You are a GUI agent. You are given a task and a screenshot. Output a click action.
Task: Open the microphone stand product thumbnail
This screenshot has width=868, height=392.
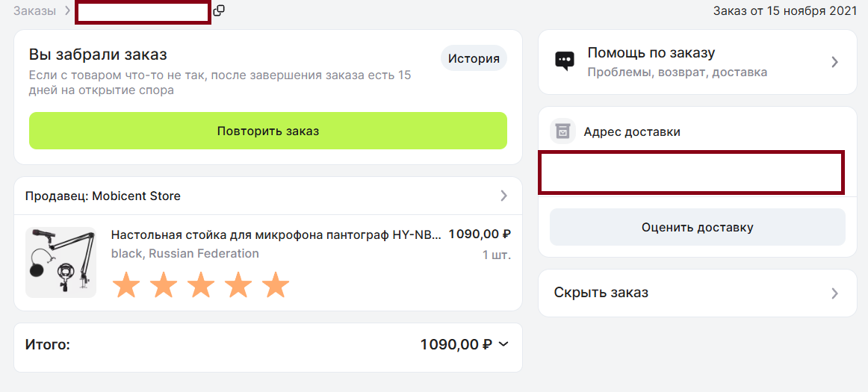[61, 262]
